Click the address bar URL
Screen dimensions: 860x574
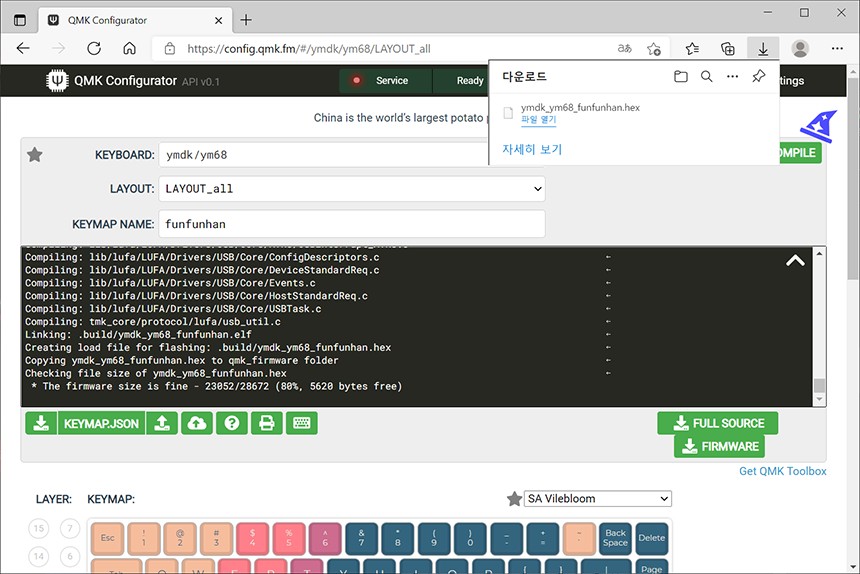(309, 49)
